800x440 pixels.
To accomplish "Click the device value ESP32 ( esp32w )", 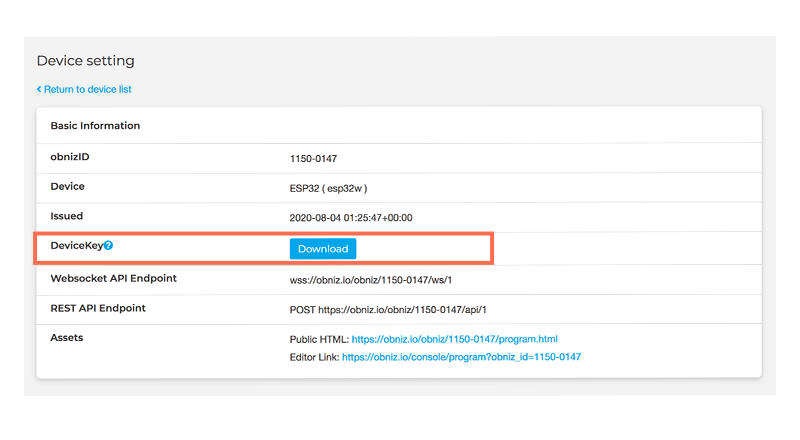I will coord(328,188).
